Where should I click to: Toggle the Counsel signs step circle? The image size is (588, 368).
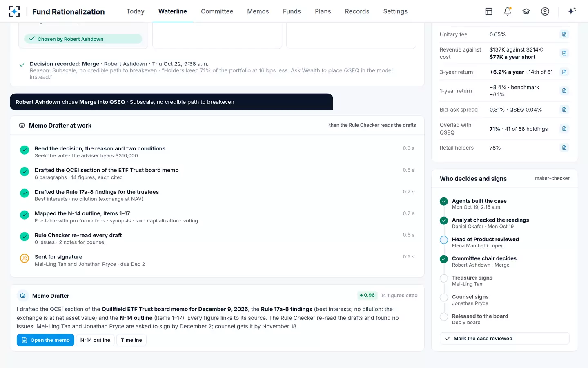pyautogui.click(x=444, y=298)
